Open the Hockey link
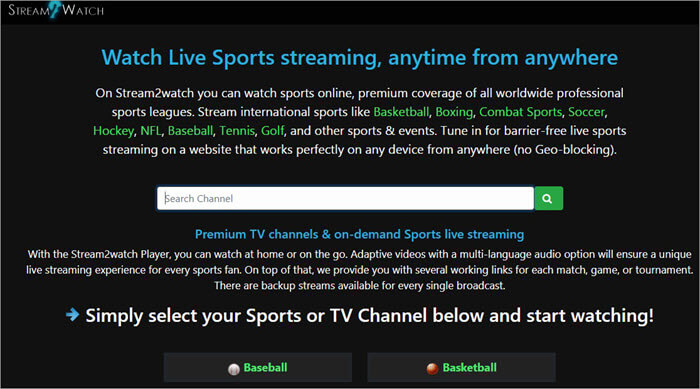700x389 pixels. pos(113,131)
